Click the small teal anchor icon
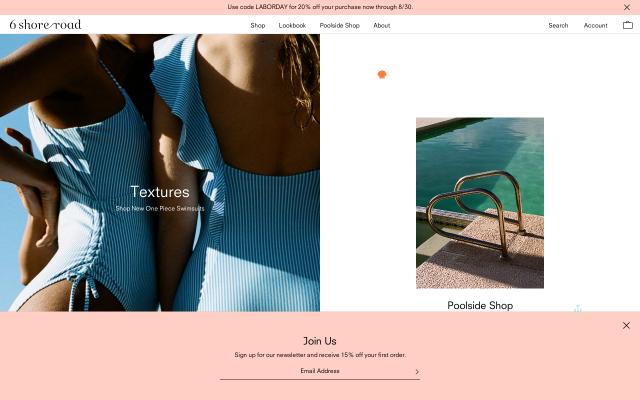The width and height of the screenshot is (640, 400). pos(577,308)
